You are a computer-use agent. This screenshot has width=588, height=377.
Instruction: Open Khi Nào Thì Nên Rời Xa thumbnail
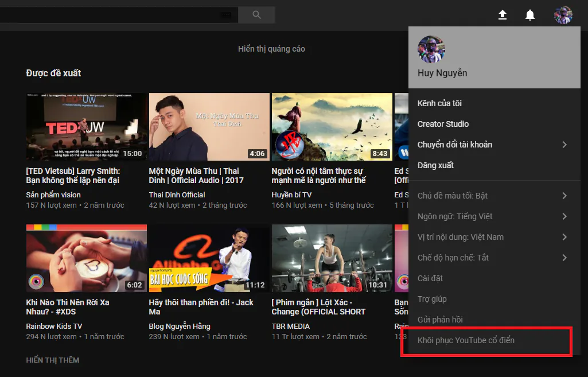86,258
